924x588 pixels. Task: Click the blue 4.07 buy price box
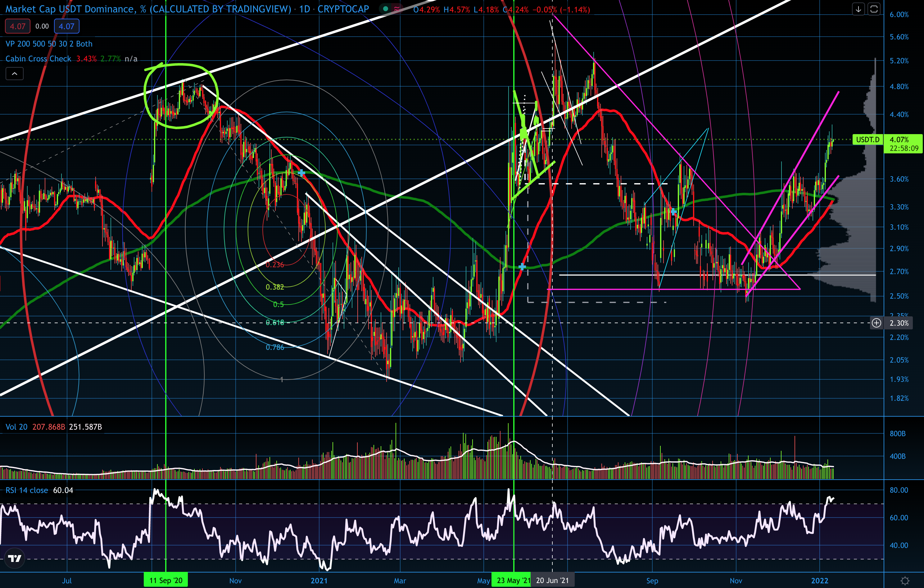pos(66,26)
